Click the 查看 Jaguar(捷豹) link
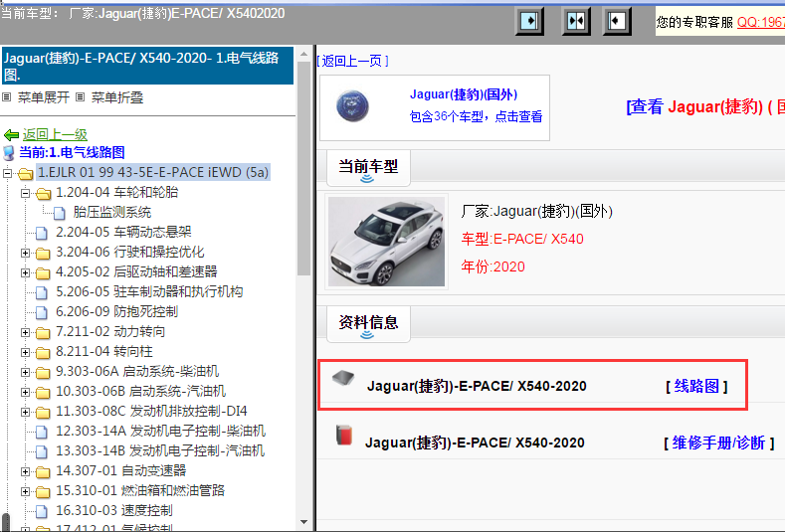 click(704, 106)
